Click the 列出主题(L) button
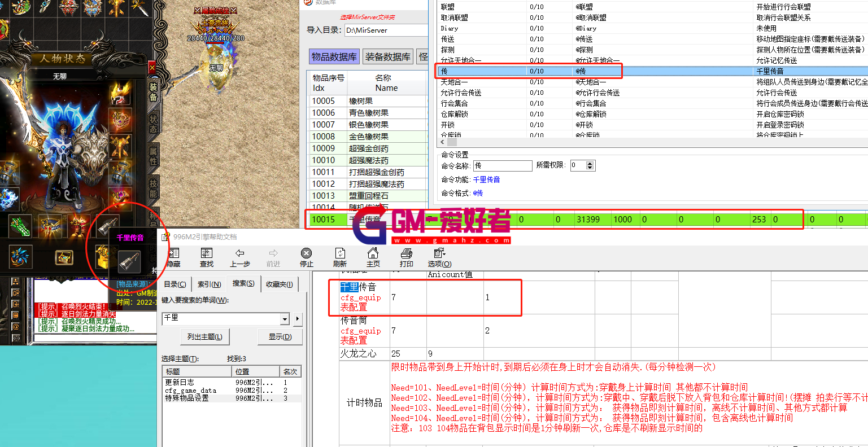The width and height of the screenshot is (868, 447). point(204,337)
